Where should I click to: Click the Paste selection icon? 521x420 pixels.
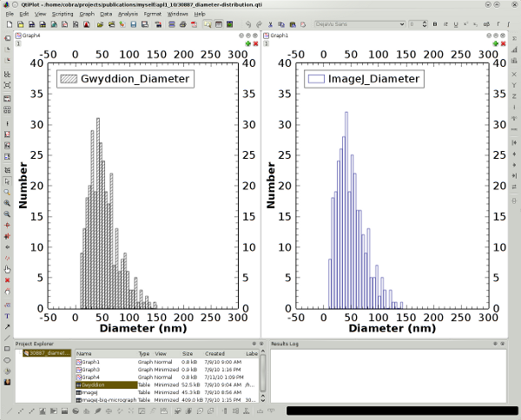293,24
